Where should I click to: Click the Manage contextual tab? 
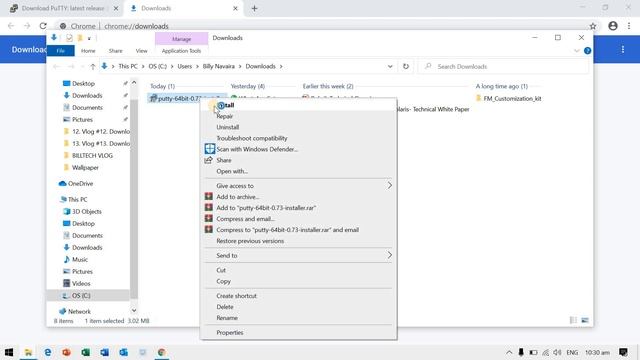182,39
